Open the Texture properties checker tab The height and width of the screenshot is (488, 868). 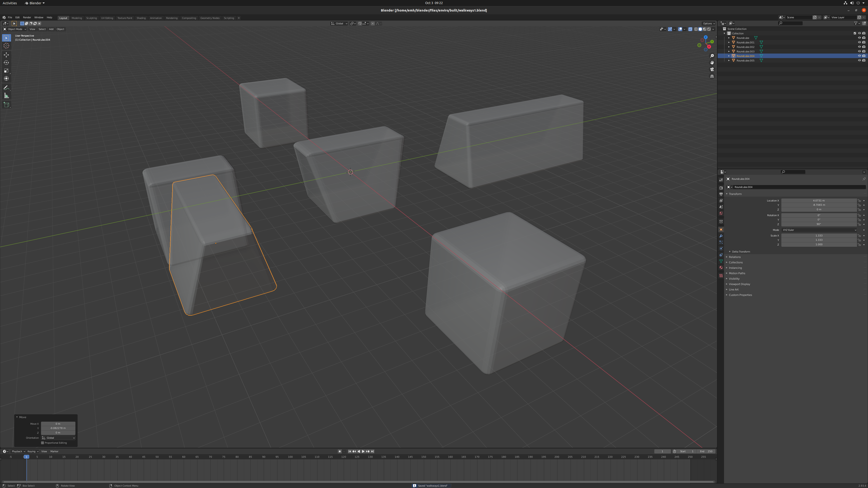click(x=721, y=276)
